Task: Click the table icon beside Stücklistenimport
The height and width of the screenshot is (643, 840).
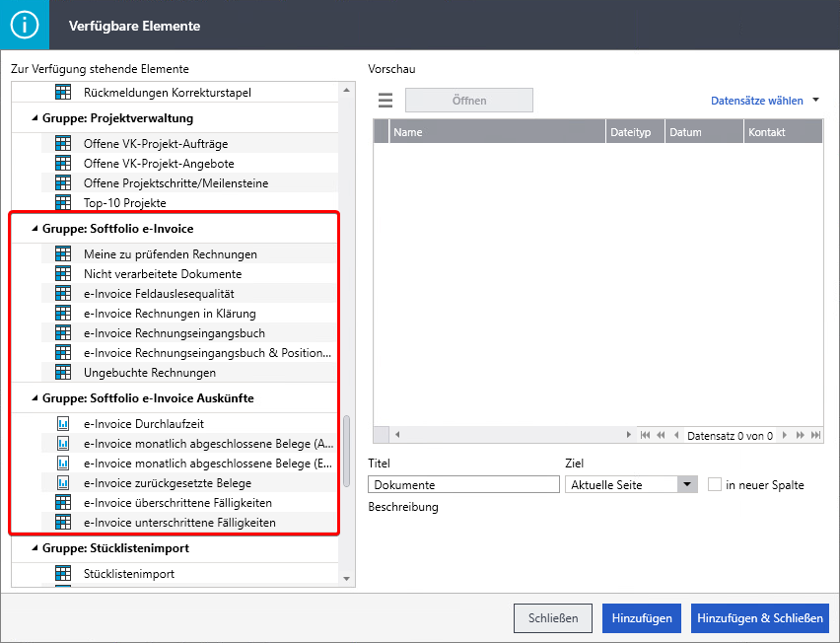Action: coord(63,574)
